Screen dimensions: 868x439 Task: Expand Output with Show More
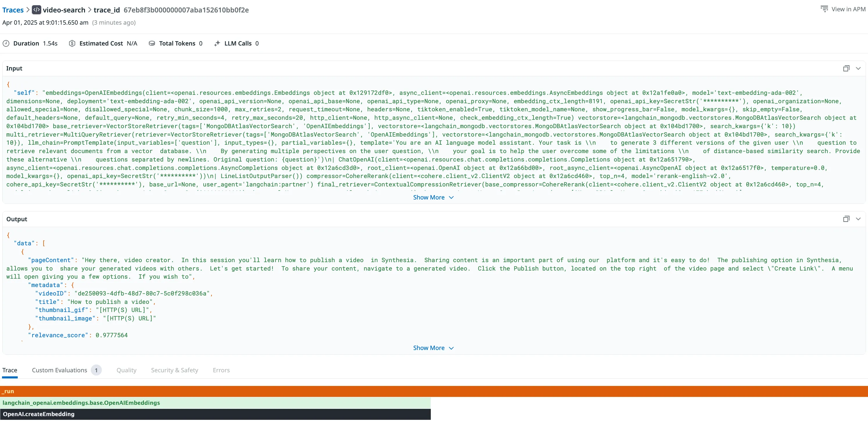click(x=433, y=348)
